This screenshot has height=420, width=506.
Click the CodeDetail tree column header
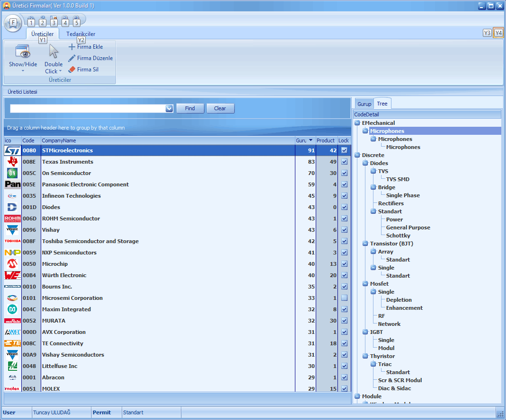(427, 114)
